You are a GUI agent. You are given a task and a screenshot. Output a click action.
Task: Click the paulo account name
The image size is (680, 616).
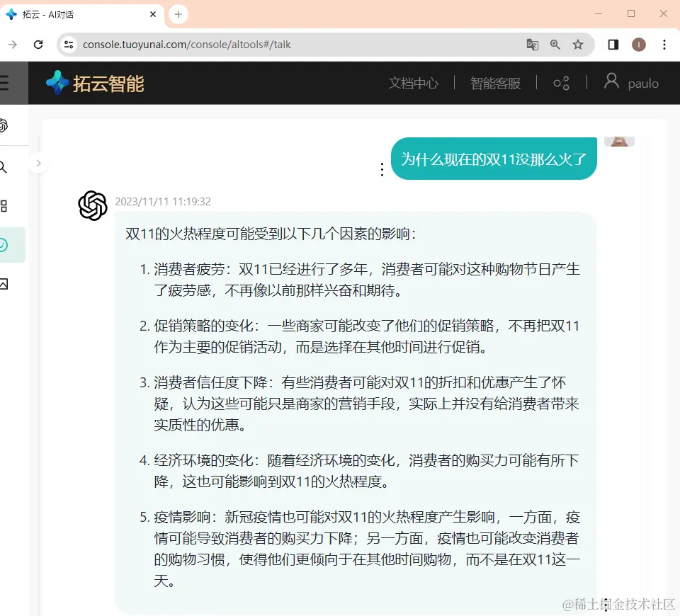(642, 83)
